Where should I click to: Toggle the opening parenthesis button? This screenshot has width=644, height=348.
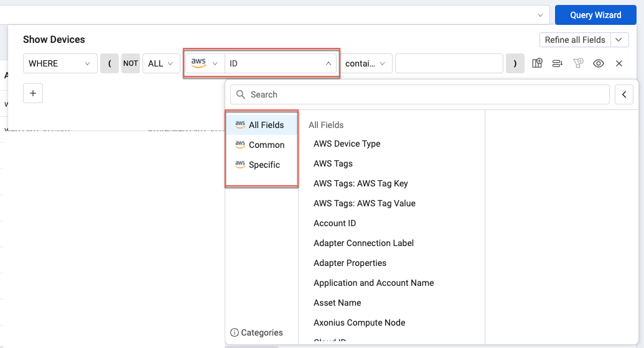[110, 63]
